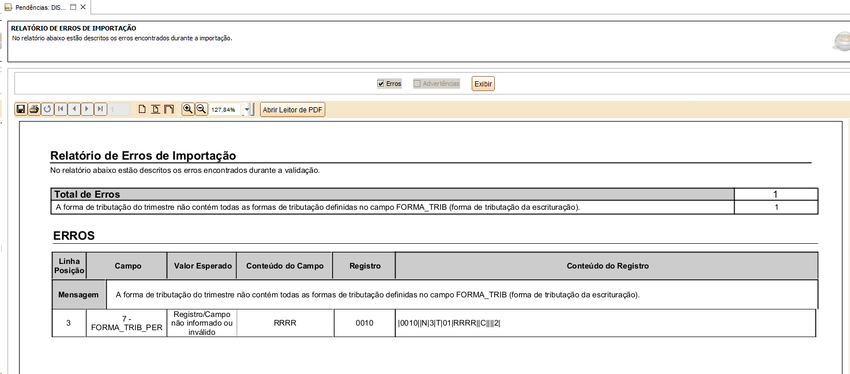Screen dimensions: 850x374
Task: Click the Conteúdo do Registro column header
Action: pos(607,266)
